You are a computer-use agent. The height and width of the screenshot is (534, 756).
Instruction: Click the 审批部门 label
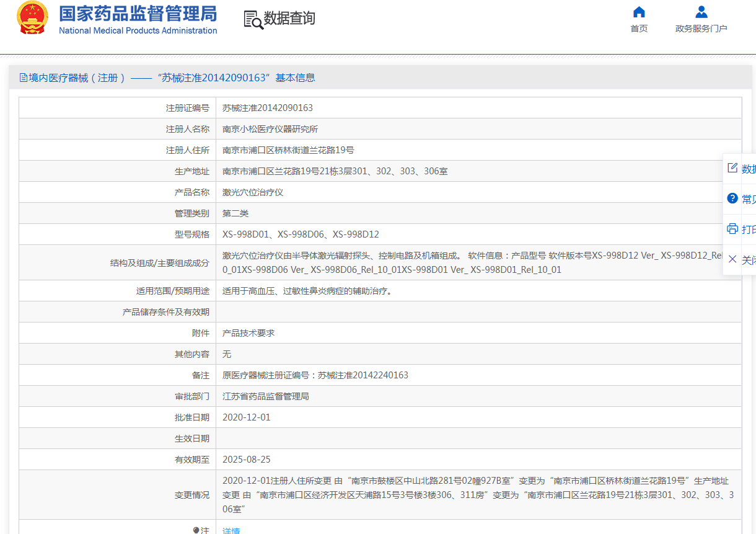[x=192, y=396]
